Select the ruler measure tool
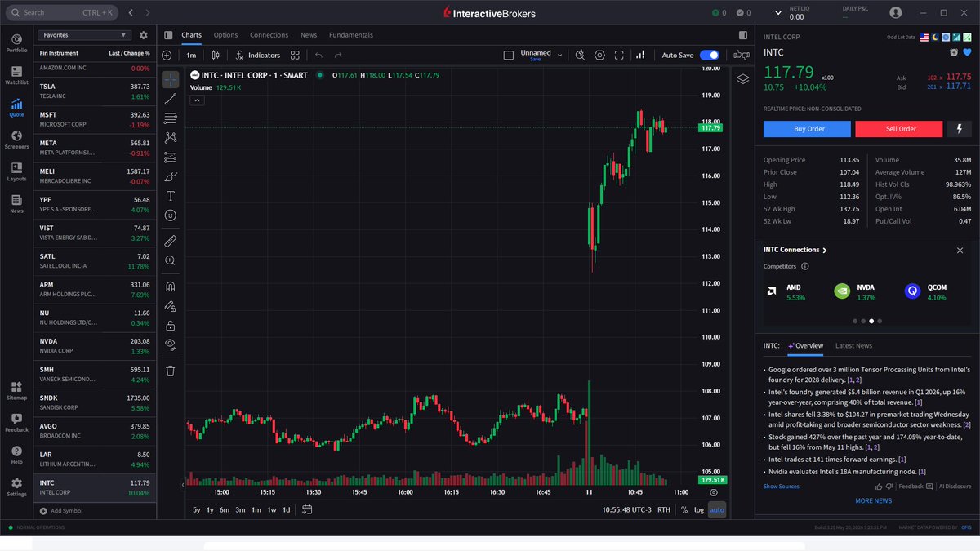980x551 pixels. (170, 241)
